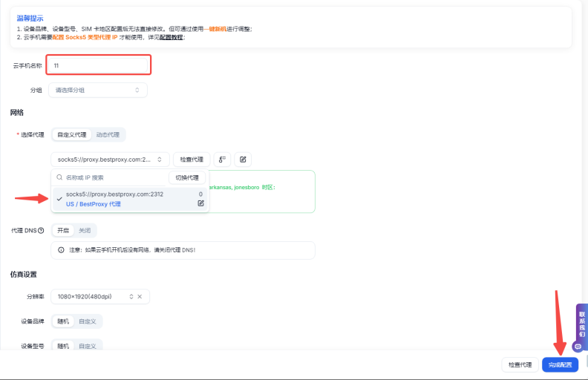Click the edit icon beside the proxy dropdown
The image size is (588, 380).
tap(243, 160)
